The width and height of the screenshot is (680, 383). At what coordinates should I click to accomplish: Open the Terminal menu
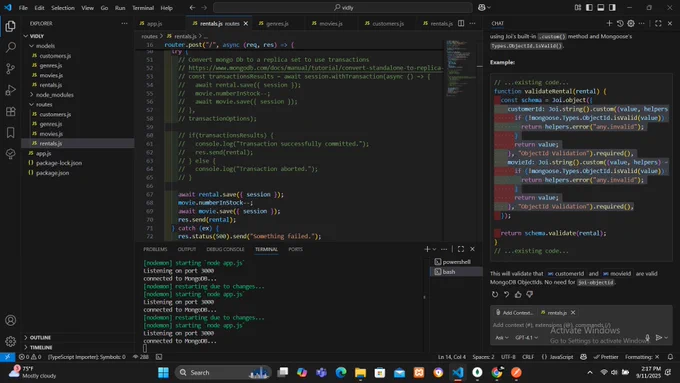pos(143,8)
